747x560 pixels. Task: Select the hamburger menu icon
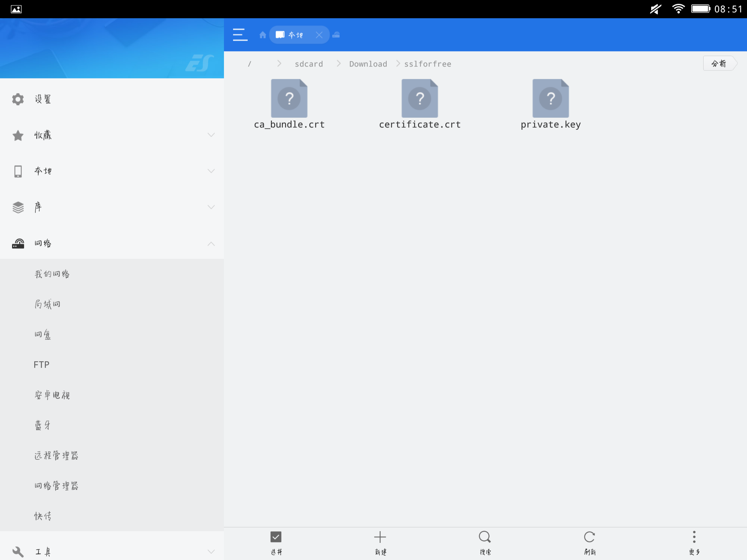(x=240, y=35)
